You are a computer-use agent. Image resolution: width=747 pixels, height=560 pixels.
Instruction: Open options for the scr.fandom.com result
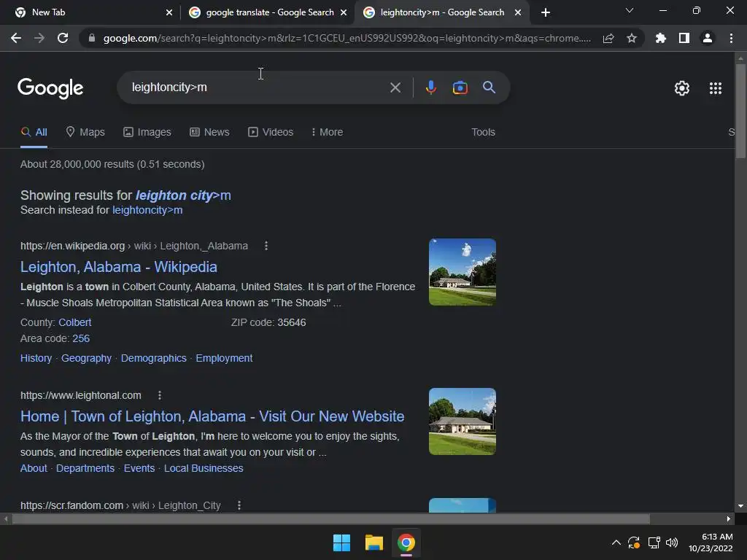pyautogui.click(x=239, y=505)
